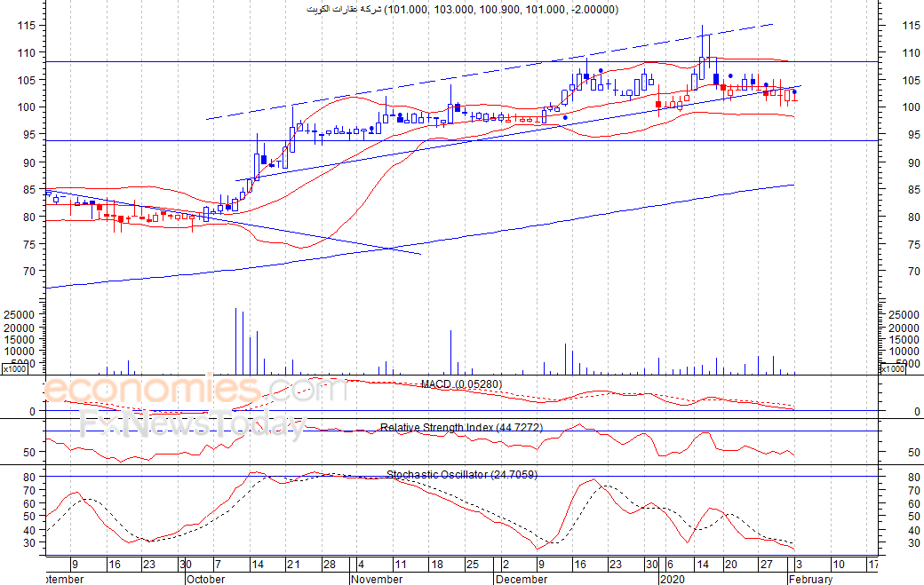Click the Stochastic Oscillator (24.7059) label
The image size is (924, 585).
461,474
